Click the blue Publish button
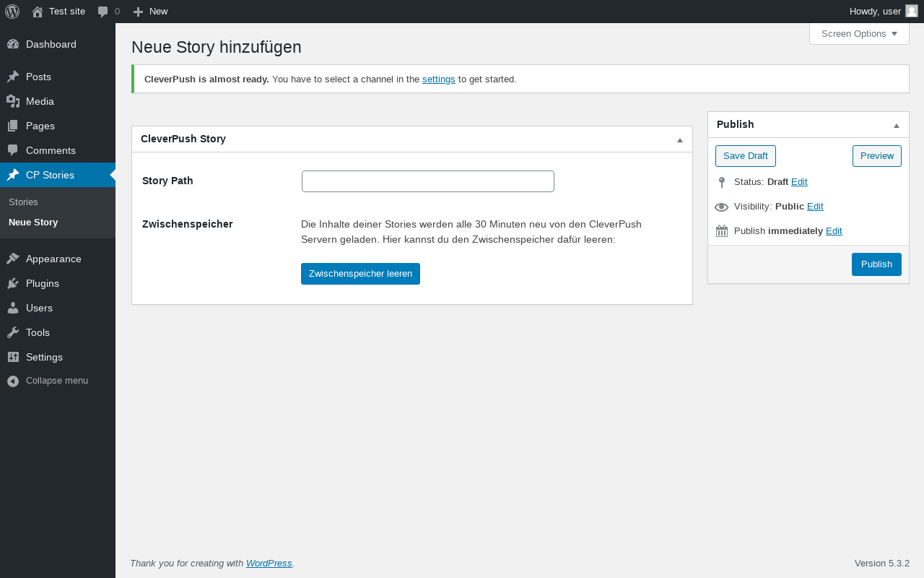924x578 pixels. coord(876,264)
